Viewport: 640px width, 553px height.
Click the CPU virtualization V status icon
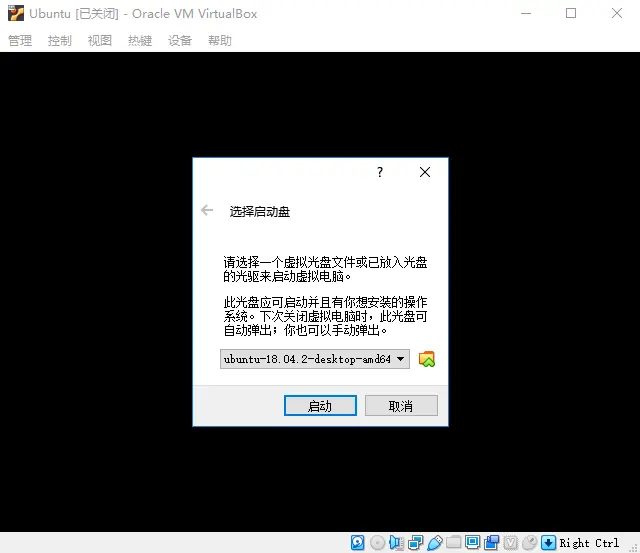click(x=510, y=542)
